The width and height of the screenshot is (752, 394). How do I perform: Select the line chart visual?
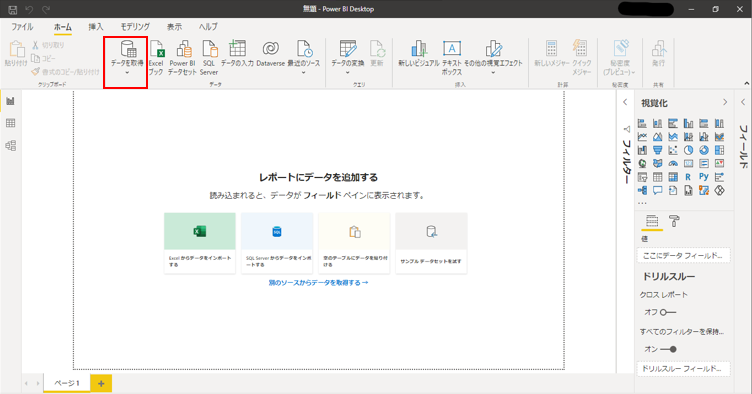point(642,137)
